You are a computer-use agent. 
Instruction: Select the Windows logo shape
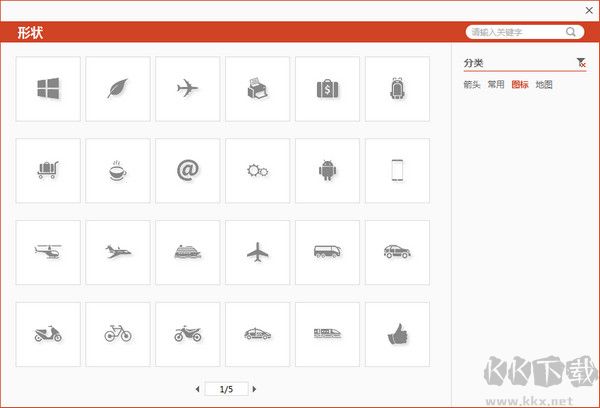48,89
